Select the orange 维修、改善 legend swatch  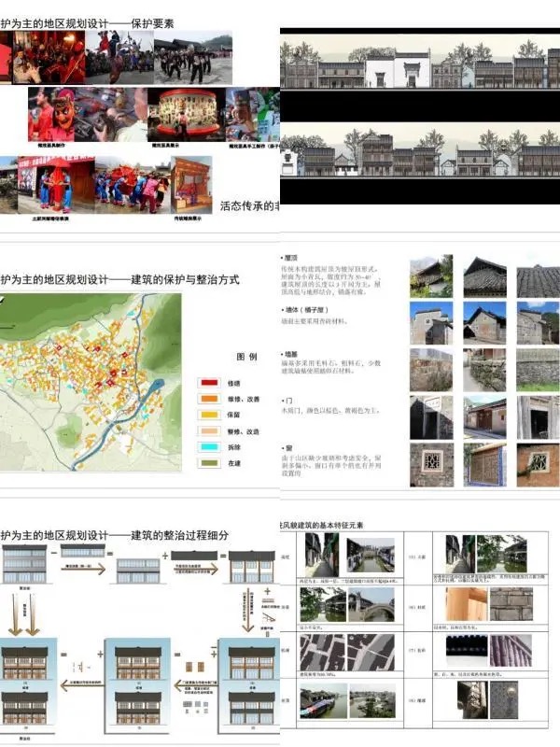tap(209, 398)
